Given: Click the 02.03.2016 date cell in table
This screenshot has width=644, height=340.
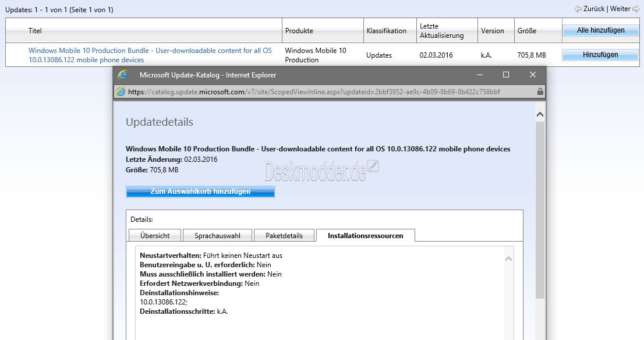Looking at the screenshot, I should point(436,55).
